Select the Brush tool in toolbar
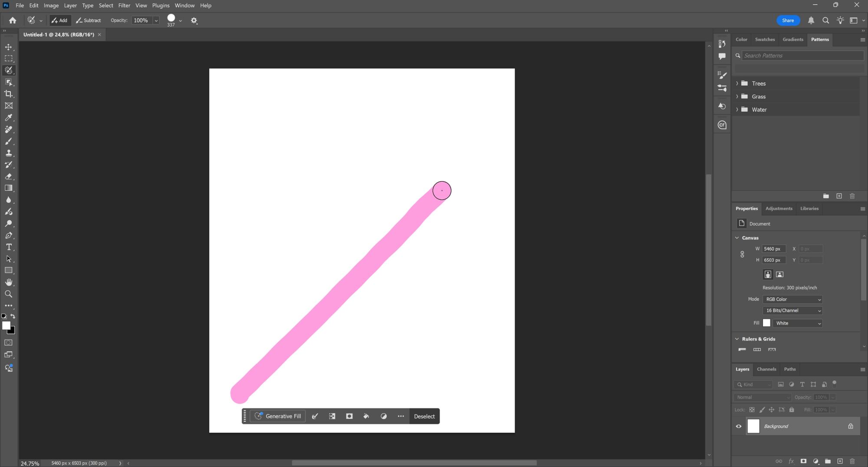The height and width of the screenshot is (467, 868). tap(9, 142)
